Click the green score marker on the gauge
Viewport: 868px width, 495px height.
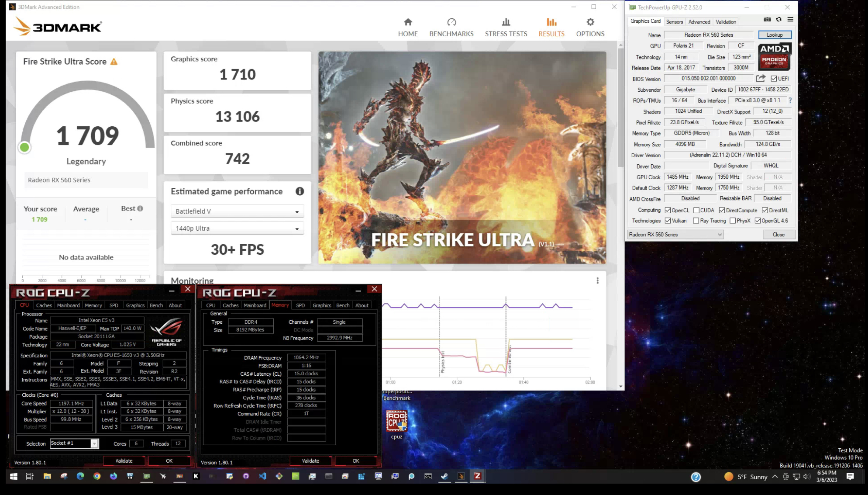24,147
